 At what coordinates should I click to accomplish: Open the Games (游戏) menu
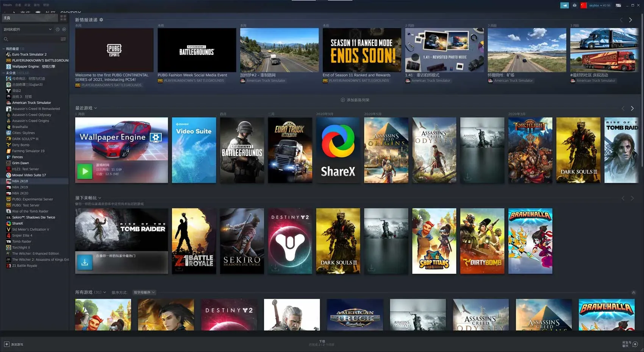(x=37, y=5)
